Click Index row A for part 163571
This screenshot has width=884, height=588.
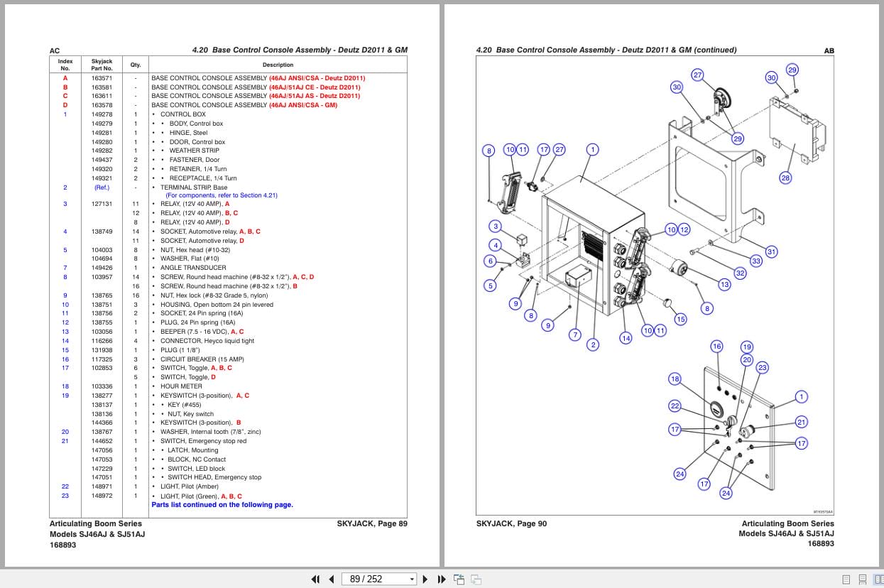coord(65,78)
